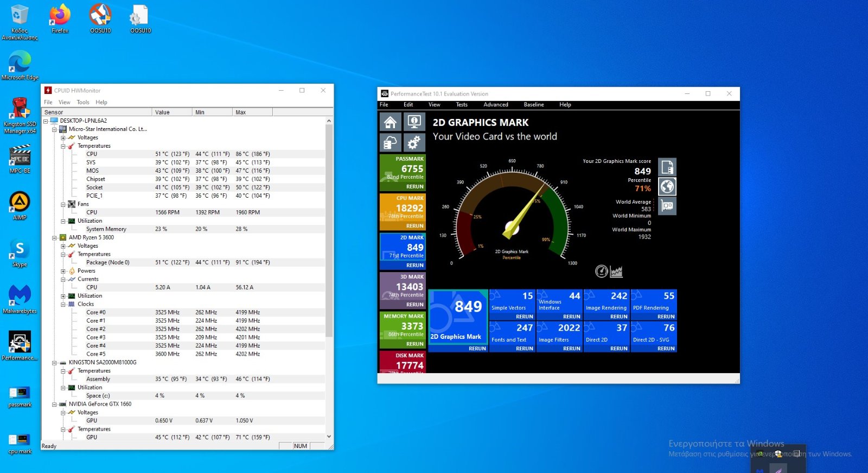Image resolution: width=868 pixels, height=473 pixels.
Task: Collapse DESKTOP-LPNL6A2 root node in HWMonitor
Action: point(46,121)
